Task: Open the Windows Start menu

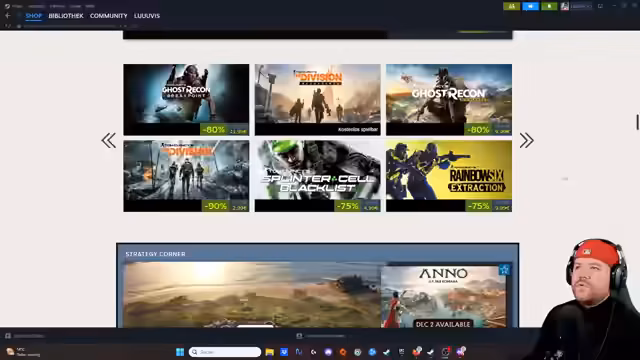Action: tap(180, 352)
